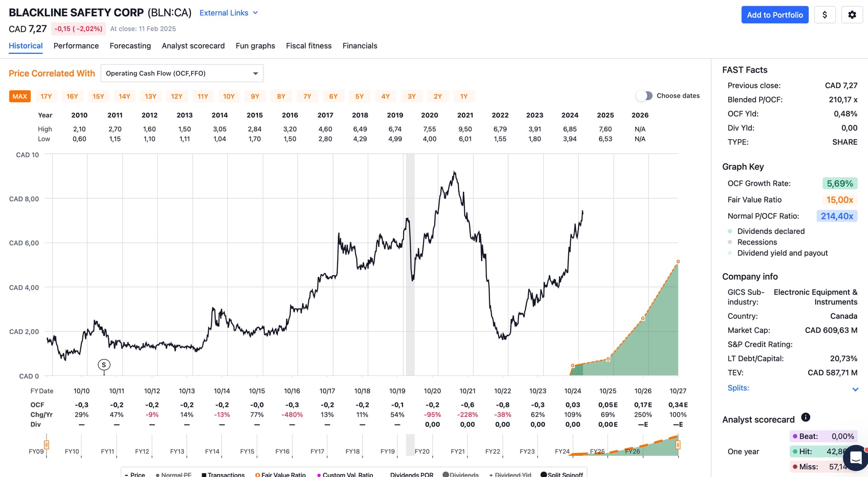This screenshot has height=477, width=868.
Task: Switch to the Historical tab
Action: [26, 46]
